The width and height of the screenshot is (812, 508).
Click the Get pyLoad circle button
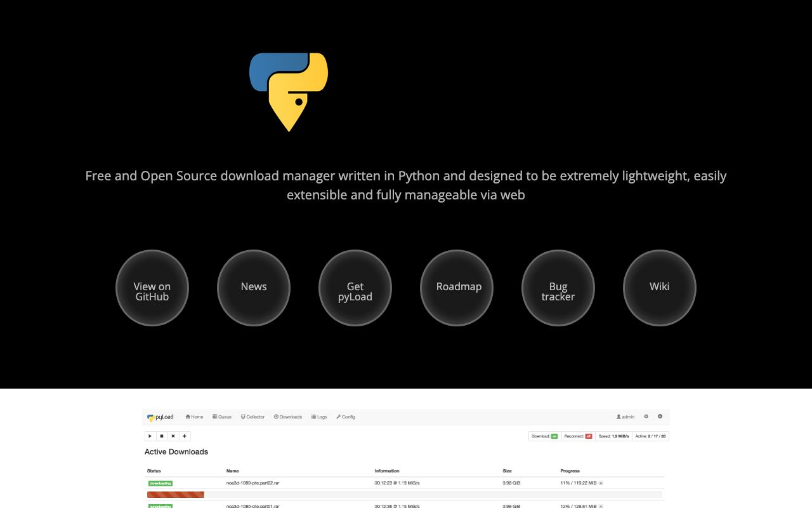coord(355,288)
